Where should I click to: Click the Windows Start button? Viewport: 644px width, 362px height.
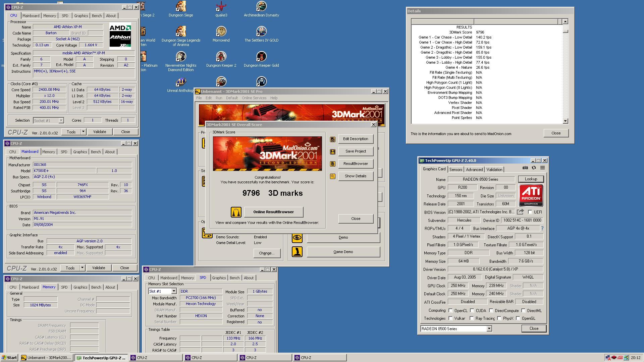point(9,358)
